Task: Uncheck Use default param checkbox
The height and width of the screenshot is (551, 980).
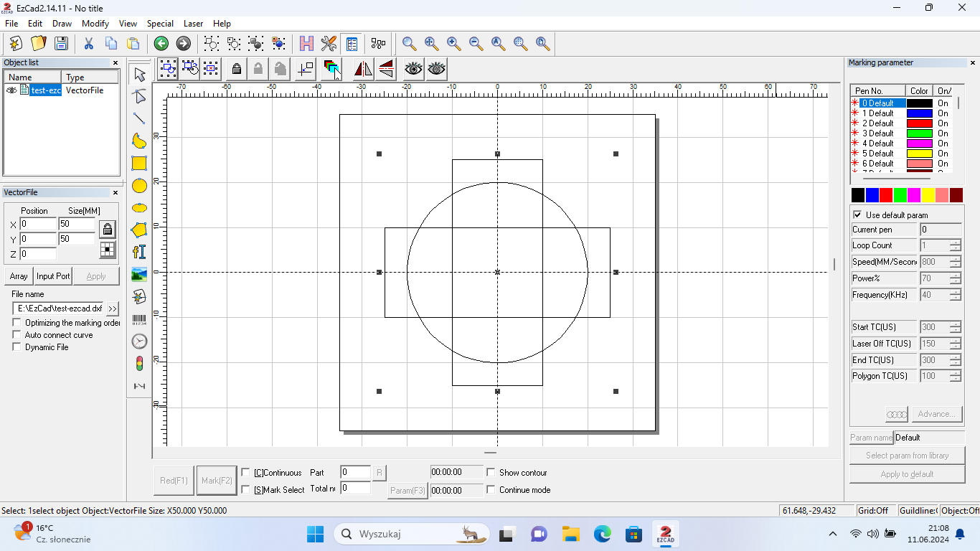Action: [857, 215]
